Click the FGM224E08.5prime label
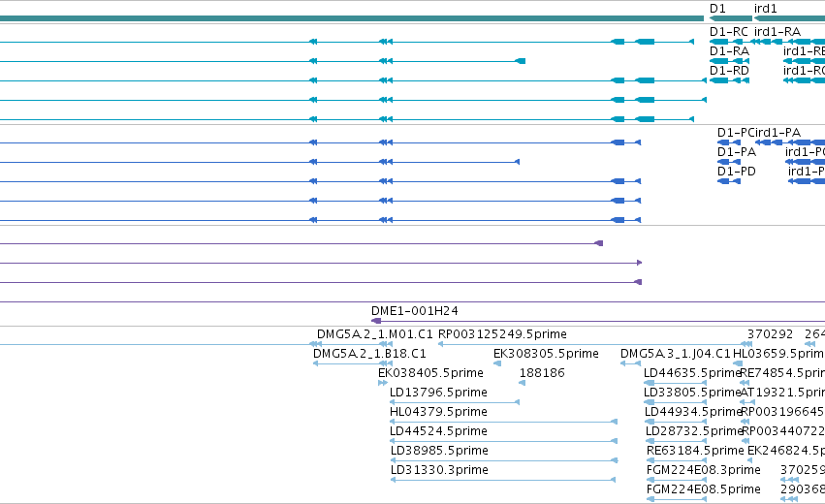The width and height of the screenshot is (825, 504). click(704, 489)
